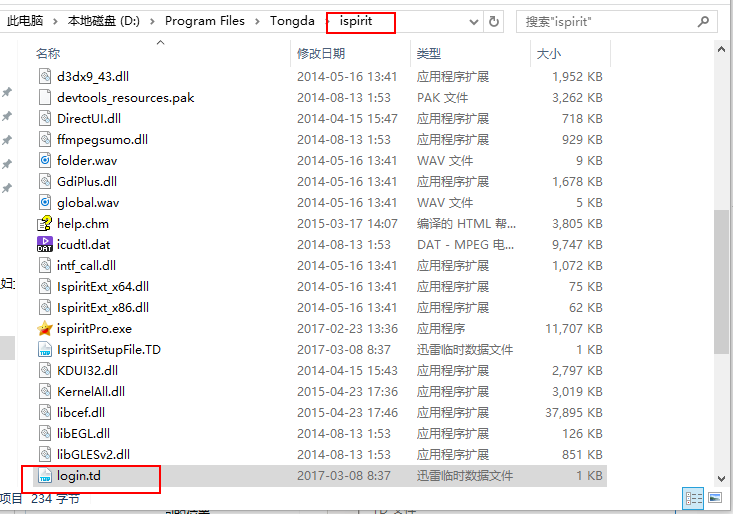Screen dimensions: 733x514
Task: Click the libEGL.dll file icon
Action: click(x=45, y=434)
